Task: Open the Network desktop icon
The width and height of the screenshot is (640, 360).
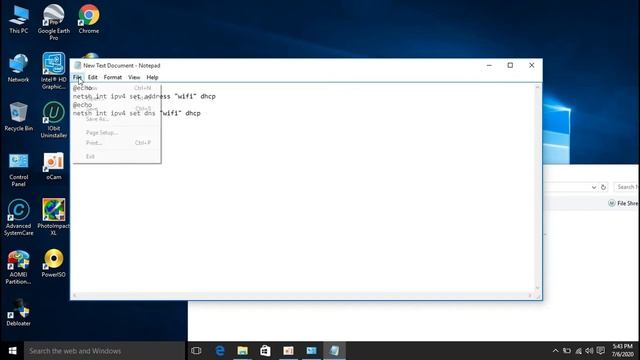Action: pyautogui.click(x=18, y=69)
